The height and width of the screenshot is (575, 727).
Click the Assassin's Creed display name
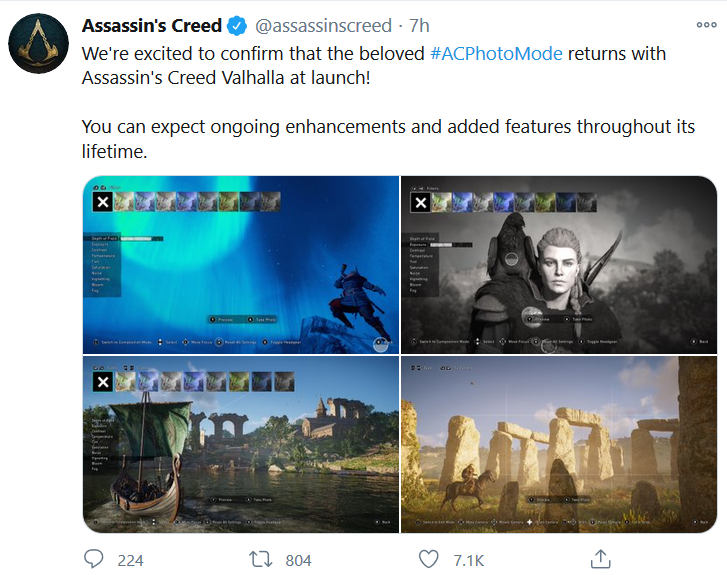tap(152, 26)
